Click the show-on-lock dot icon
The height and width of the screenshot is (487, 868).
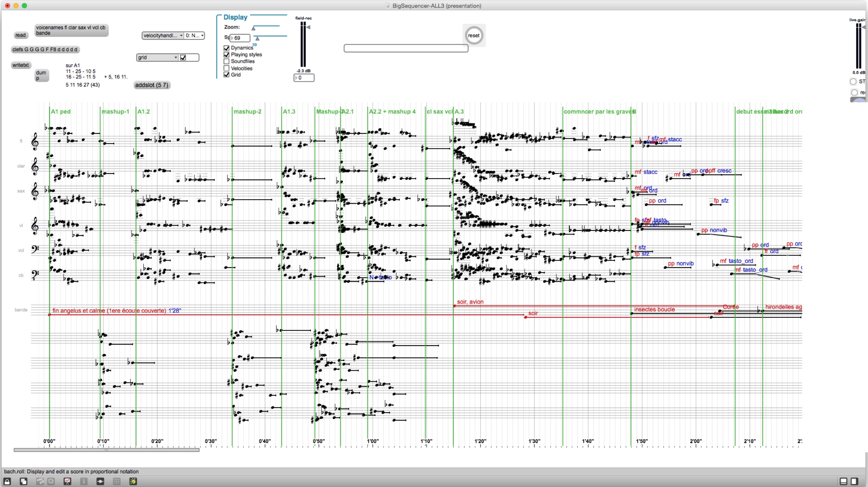[x=100, y=481]
